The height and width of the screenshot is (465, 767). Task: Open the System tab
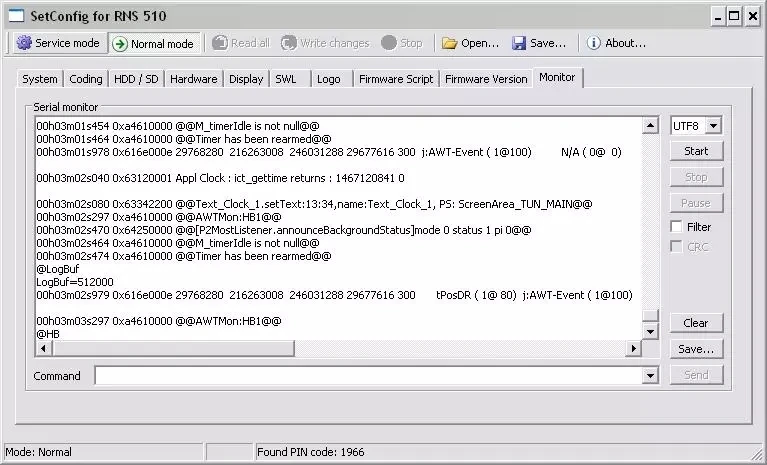coord(40,79)
